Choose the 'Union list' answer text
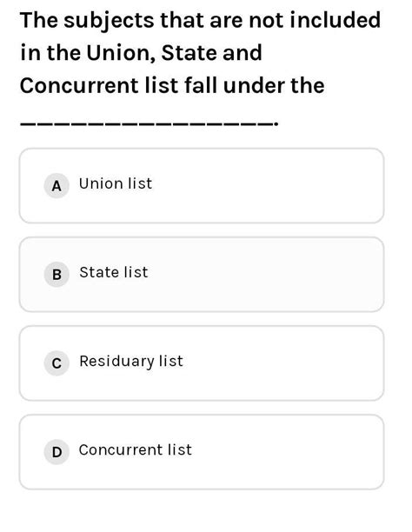 click(116, 183)
